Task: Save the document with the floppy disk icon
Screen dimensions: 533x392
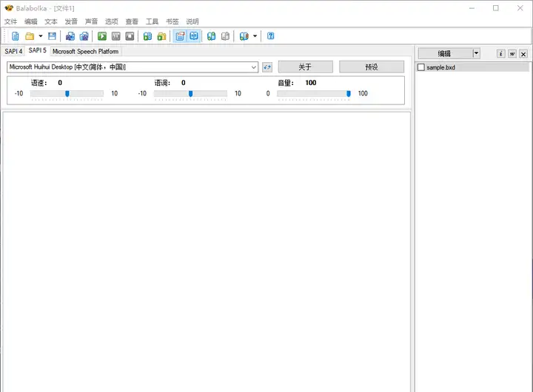Action: pyautogui.click(x=52, y=36)
